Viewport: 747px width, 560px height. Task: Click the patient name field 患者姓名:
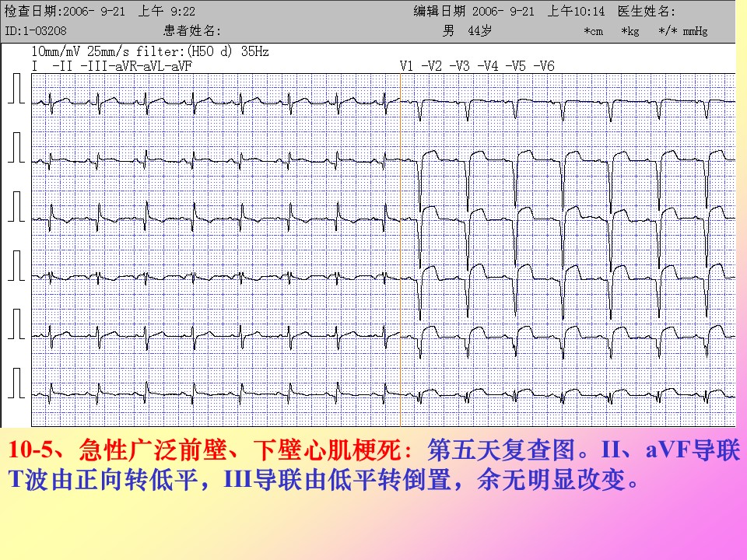192,31
